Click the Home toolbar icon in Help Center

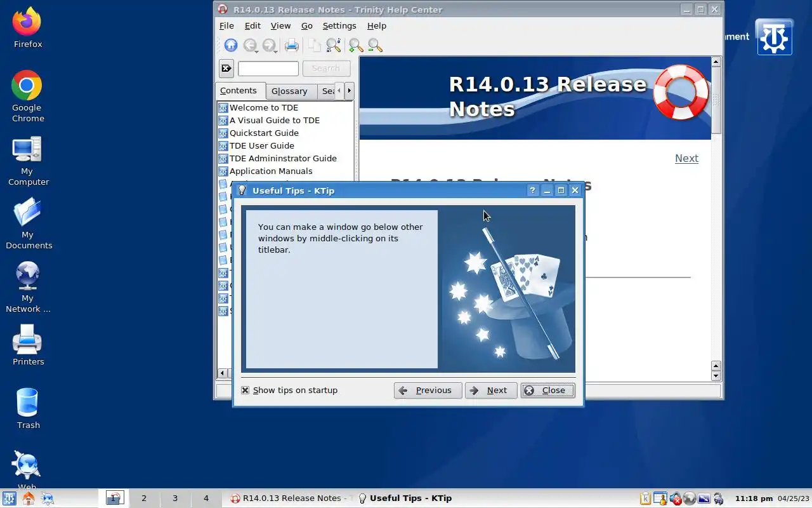tap(231, 45)
